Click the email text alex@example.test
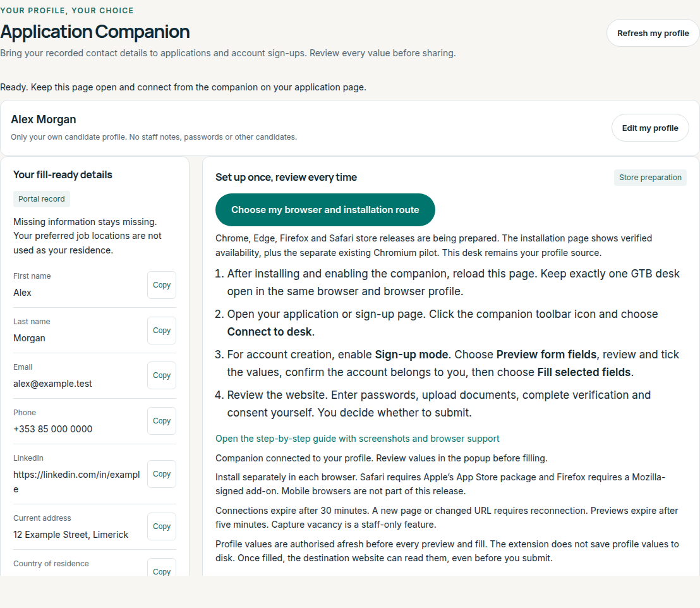The height and width of the screenshot is (608, 700). click(x=52, y=384)
